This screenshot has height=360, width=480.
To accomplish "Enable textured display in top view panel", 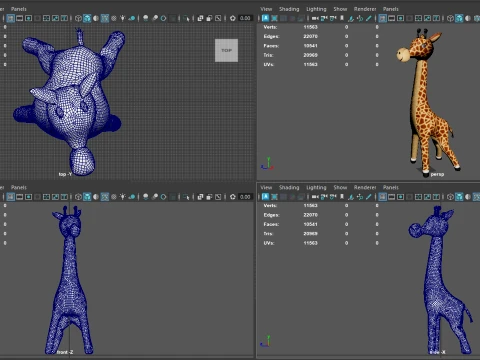I will coord(114,18).
